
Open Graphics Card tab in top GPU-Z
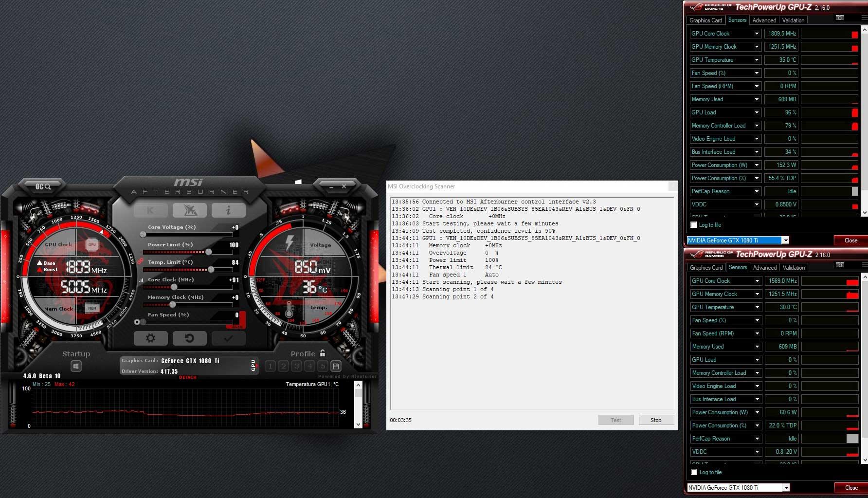point(705,20)
